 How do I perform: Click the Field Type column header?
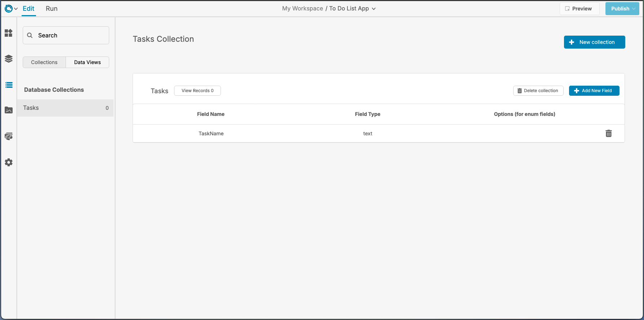coord(368,114)
